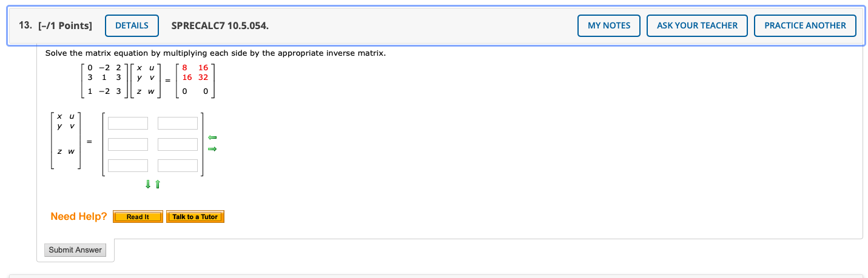Open the DETAILS panel for question 13
This screenshot has height=278, width=868.
click(x=132, y=25)
